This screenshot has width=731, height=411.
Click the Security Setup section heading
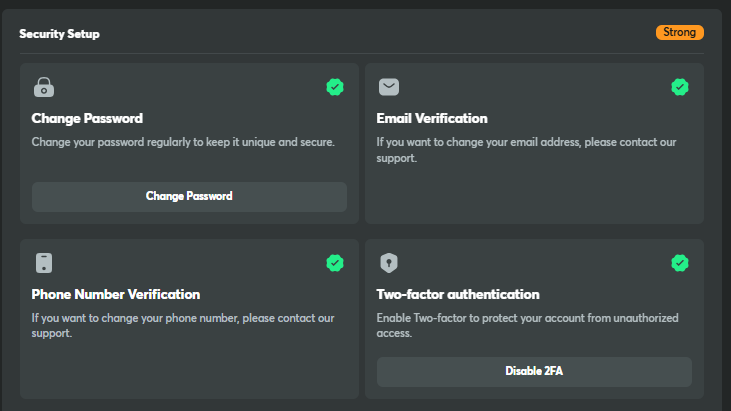(59, 34)
